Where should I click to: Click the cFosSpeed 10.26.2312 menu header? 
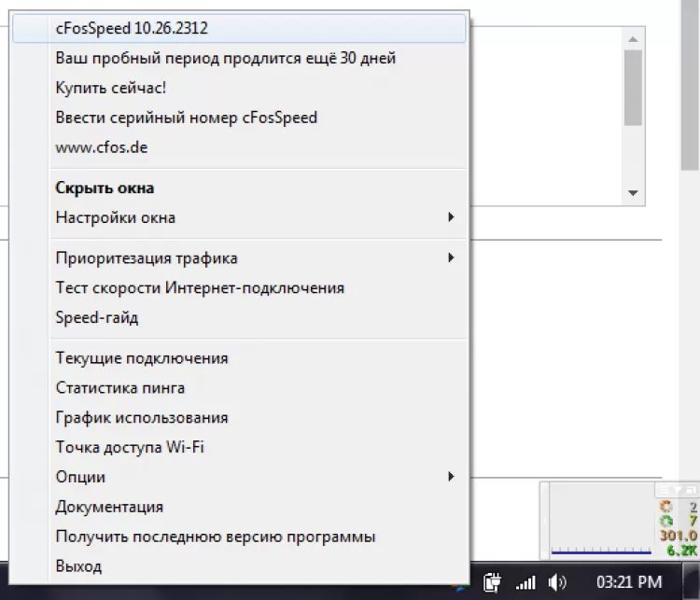239,28
